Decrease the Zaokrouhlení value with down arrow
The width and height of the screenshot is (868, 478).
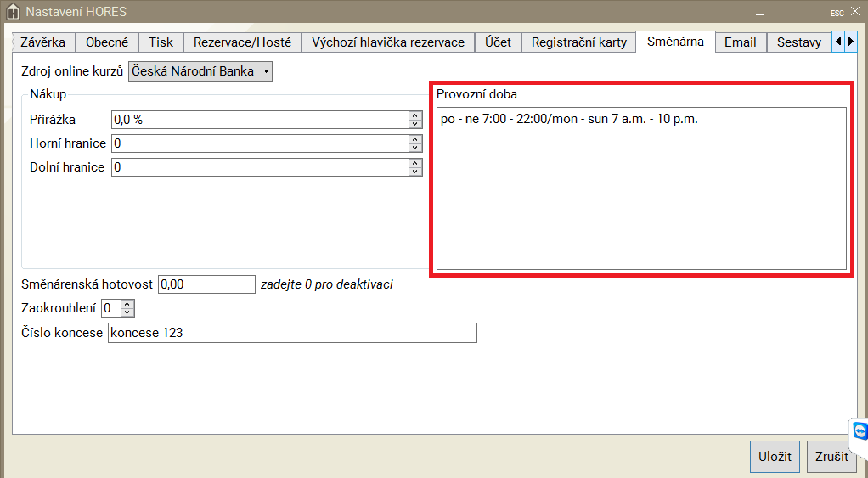coord(128,312)
